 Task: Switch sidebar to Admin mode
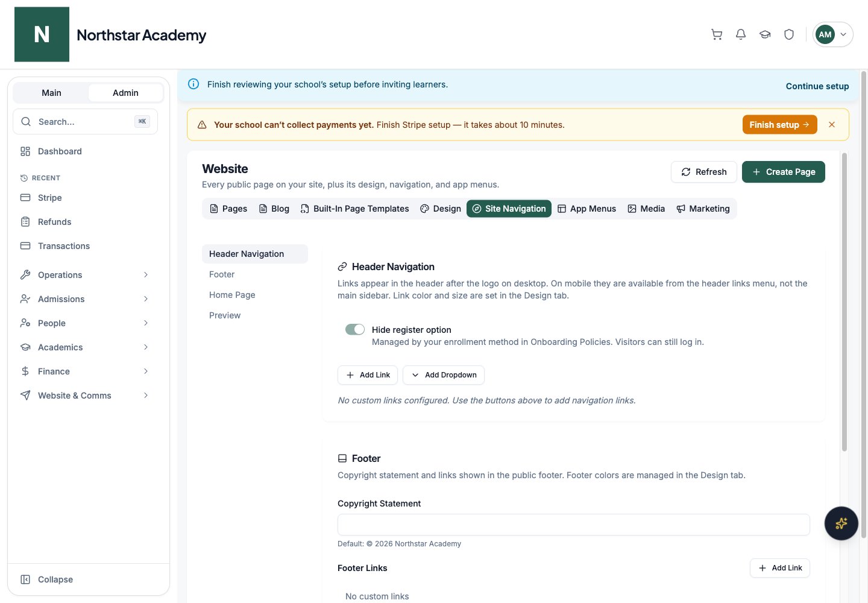[125, 93]
